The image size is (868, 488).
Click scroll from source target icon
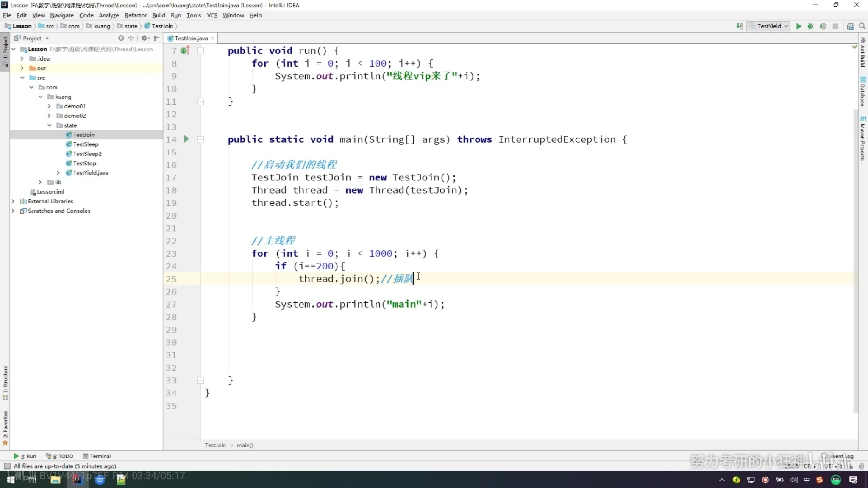[121, 38]
